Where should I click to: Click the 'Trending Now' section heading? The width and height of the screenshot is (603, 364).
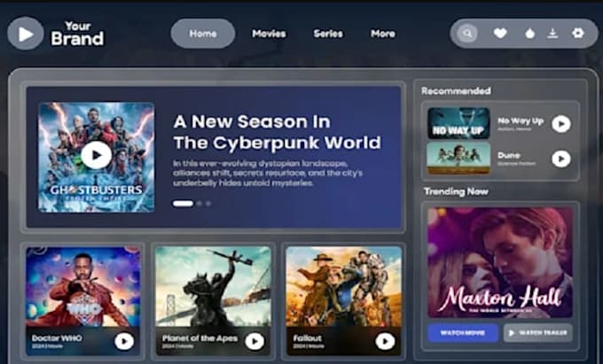pos(456,191)
